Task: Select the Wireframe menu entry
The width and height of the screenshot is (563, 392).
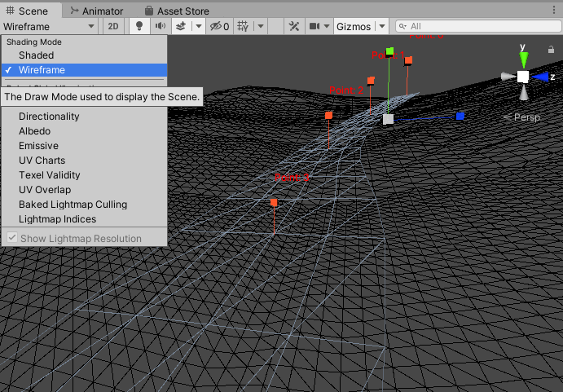Action: (85, 70)
